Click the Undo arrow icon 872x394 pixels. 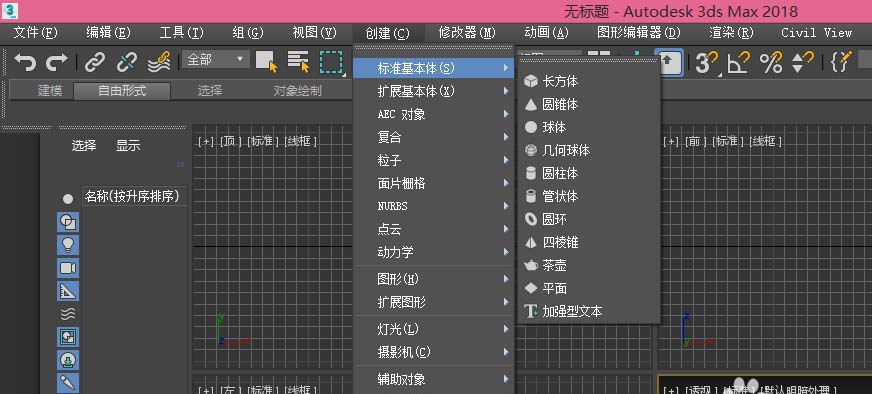[25, 62]
